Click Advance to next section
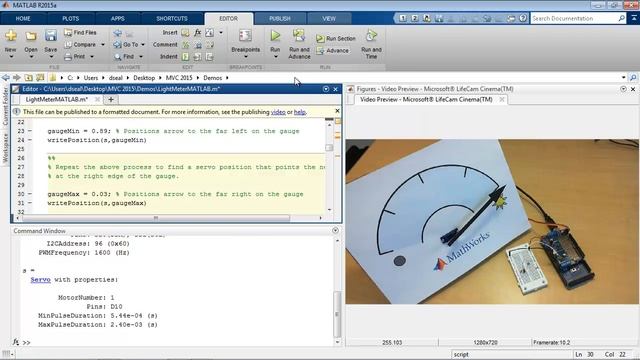Image resolution: width=640 pixels, height=360 pixels. [333, 51]
